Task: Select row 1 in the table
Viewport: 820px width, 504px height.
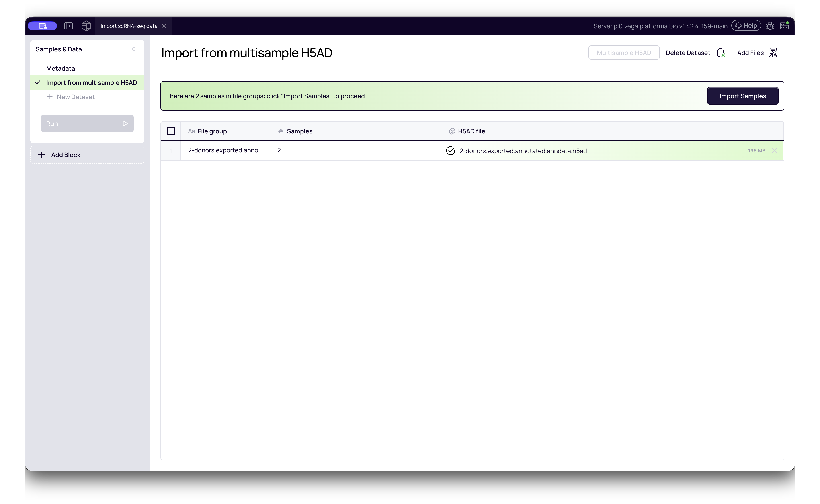Action: [171, 151]
